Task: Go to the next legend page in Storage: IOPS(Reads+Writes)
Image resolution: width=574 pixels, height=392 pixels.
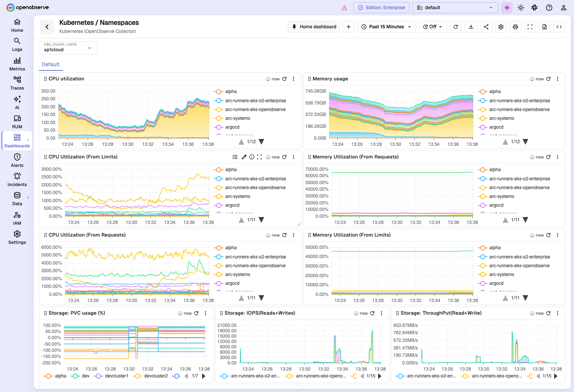Action: tap(380, 376)
